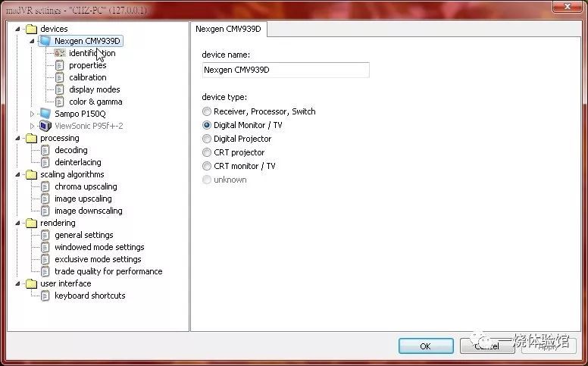Screen dimensions: 588x366
Task: Open the deinterlacing settings page
Action: (78, 162)
